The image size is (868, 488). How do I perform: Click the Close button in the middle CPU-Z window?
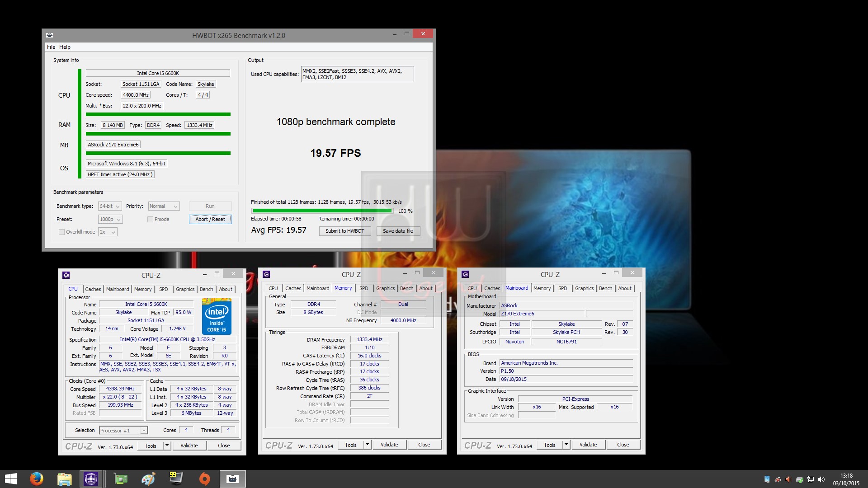424,445
